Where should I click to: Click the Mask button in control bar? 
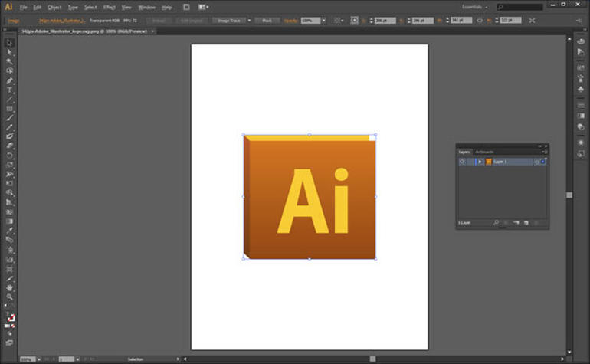point(267,20)
